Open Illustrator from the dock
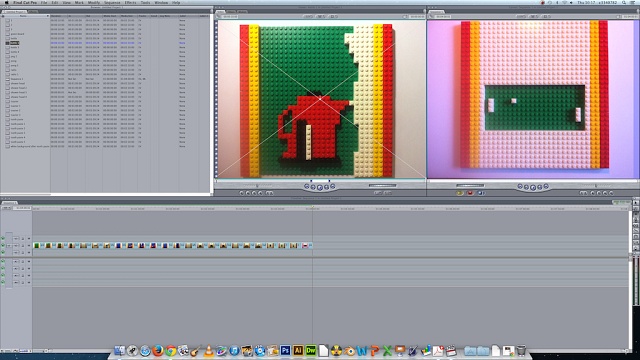The image size is (640, 360). click(x=298, y=351)
